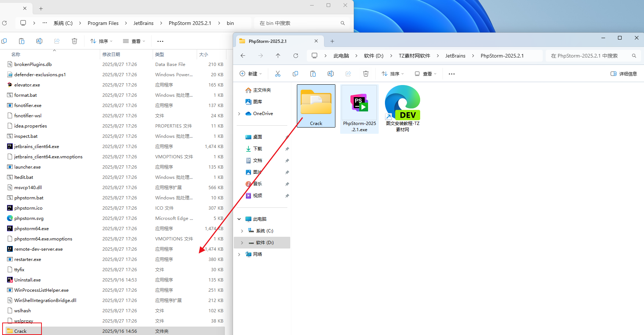The height and width of the screenshot is (335, 644).
Task: Open 查看 dropdown in PhpStorm-2025.2.1 window
Action: (x=426, y=74)
